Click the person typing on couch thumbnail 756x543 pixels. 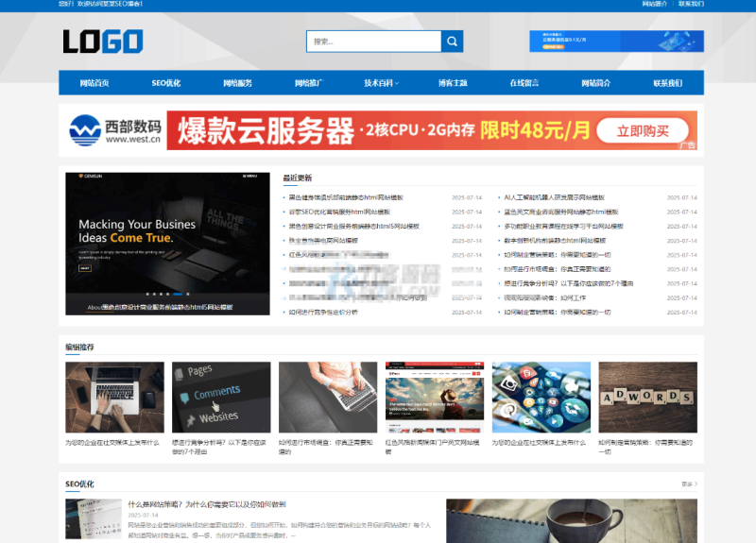(328, 397)
